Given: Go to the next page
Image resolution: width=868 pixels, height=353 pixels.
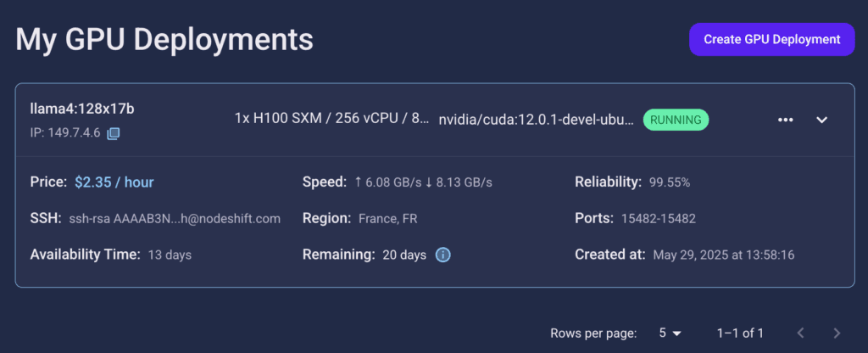Looking at the screenshot, I should pyautogui.click(x=837, y=333).
